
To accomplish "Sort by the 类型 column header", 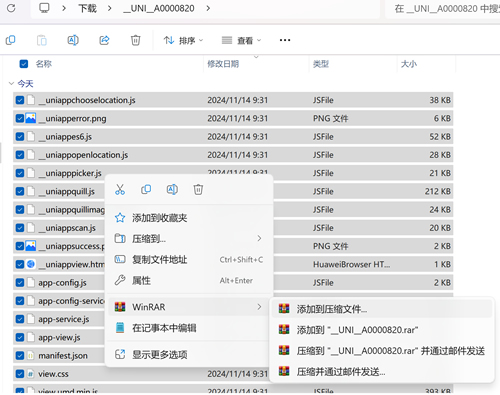I will pyautogui.click(x=321, y=64).
